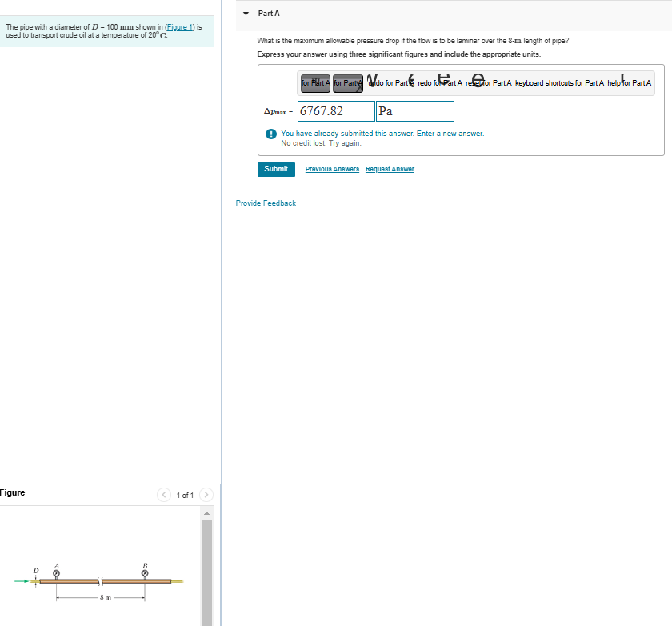Go to previous figure arrow

(164, 495)
